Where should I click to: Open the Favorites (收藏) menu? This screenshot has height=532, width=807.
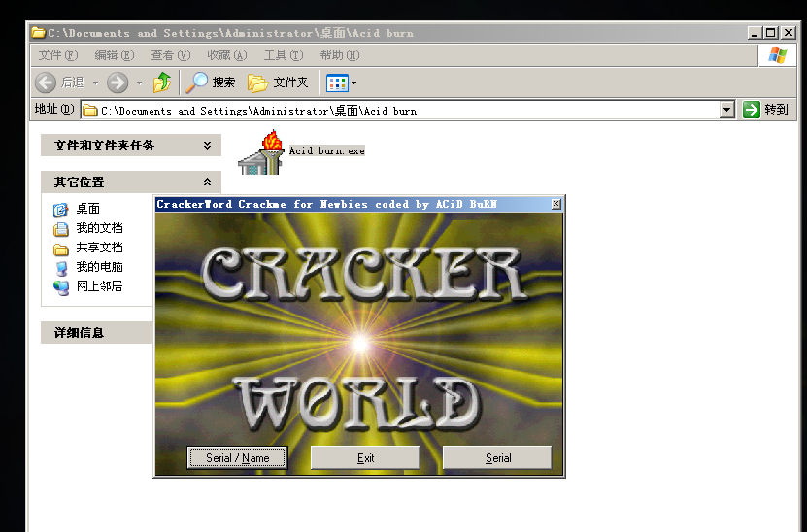tap(227, 55)
